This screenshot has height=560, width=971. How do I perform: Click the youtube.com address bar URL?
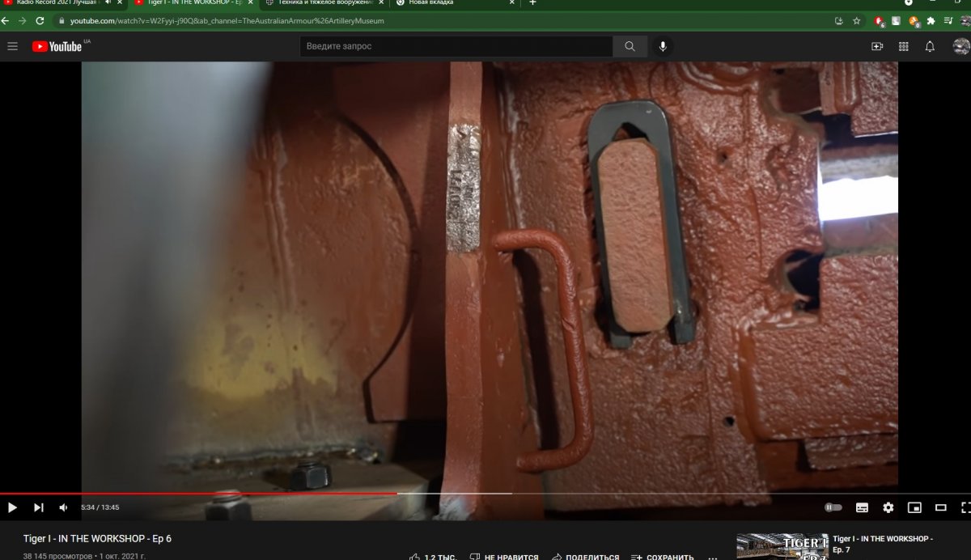(x=227, y=21)
